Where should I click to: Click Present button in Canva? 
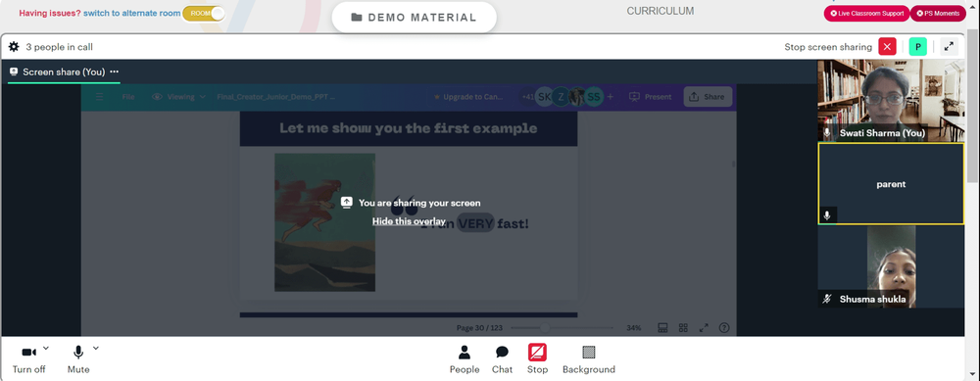click(650, 97)
